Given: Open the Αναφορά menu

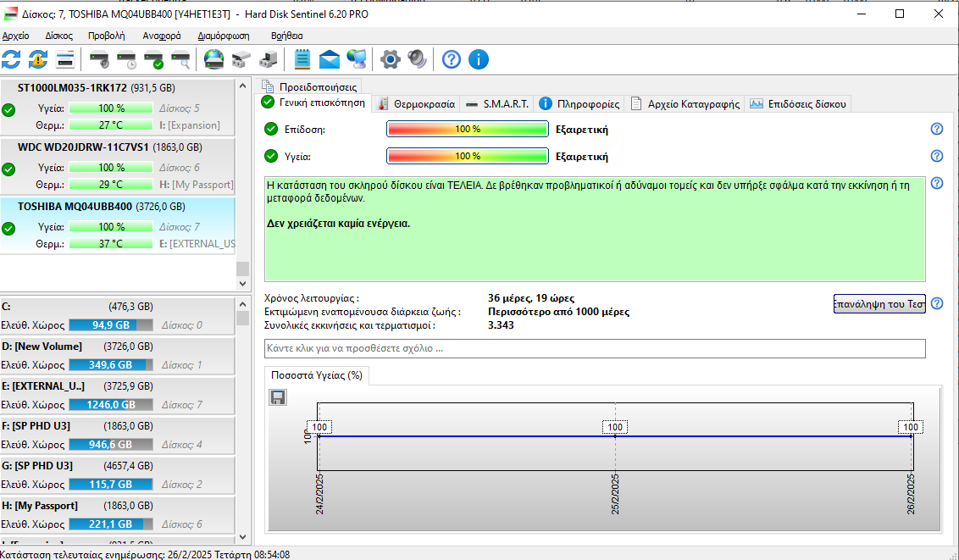Looking at the screenshot, I should [x=162, y=36].
